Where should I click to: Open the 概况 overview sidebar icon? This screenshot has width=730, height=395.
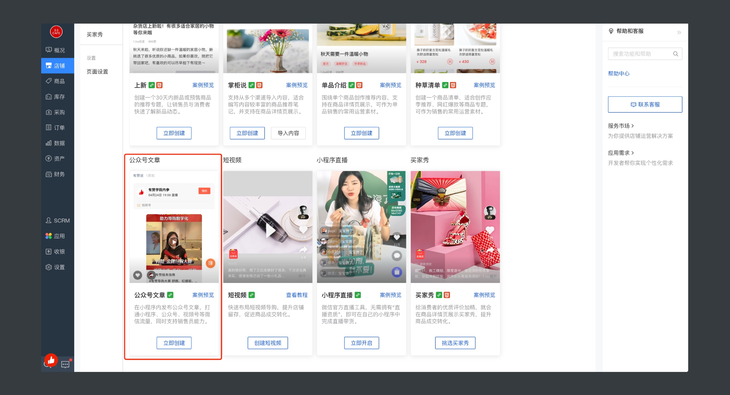(48, 50)
